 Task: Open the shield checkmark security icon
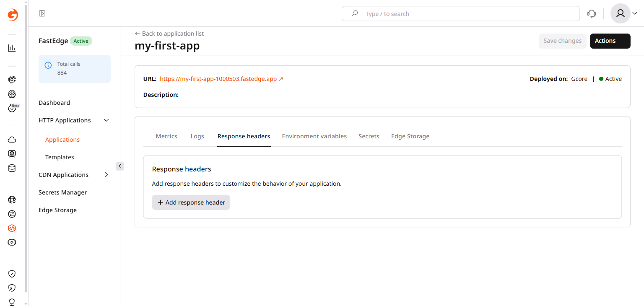coord(12,274)
